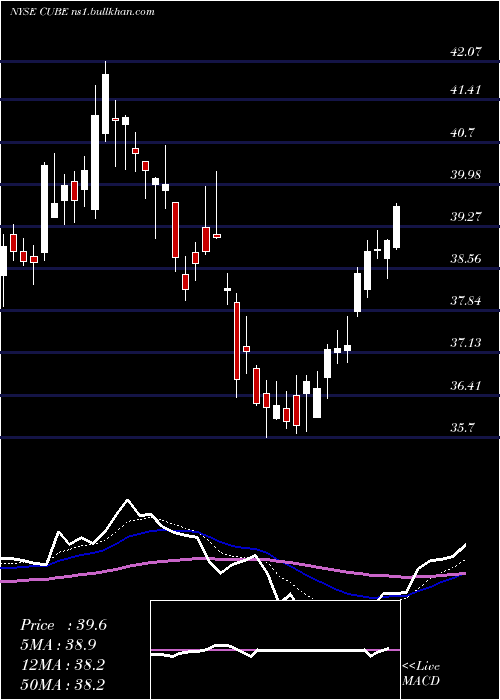Click the 39.98 price axis label
Viewport: 500px width, 700px height.
466,175
